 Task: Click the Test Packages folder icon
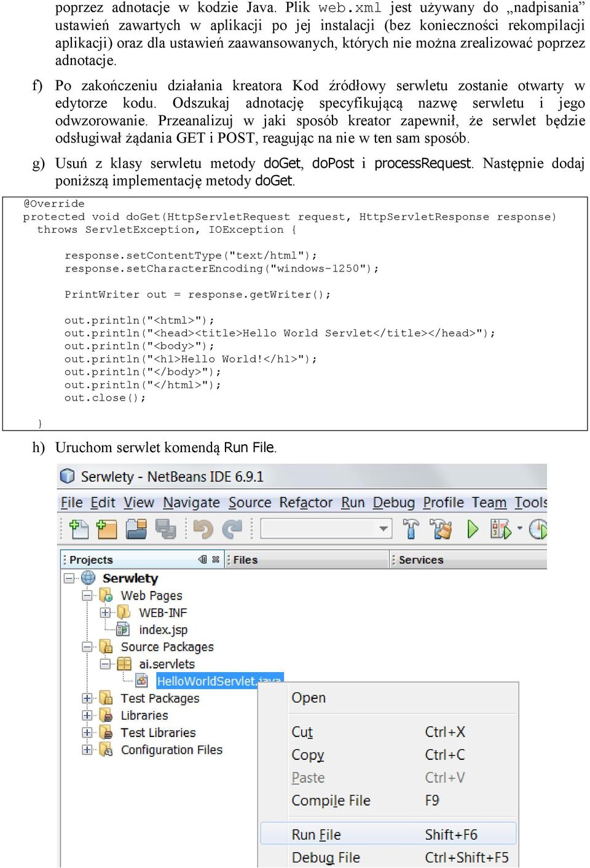[106, 698]
